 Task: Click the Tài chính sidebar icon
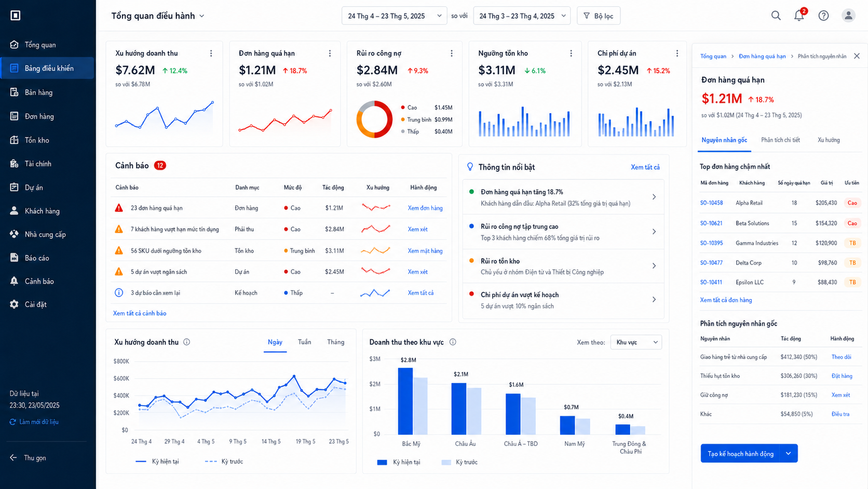(15, 164)
